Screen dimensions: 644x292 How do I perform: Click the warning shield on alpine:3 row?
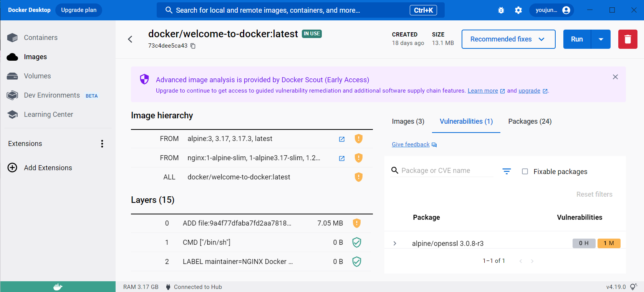(x=359, y=139)
